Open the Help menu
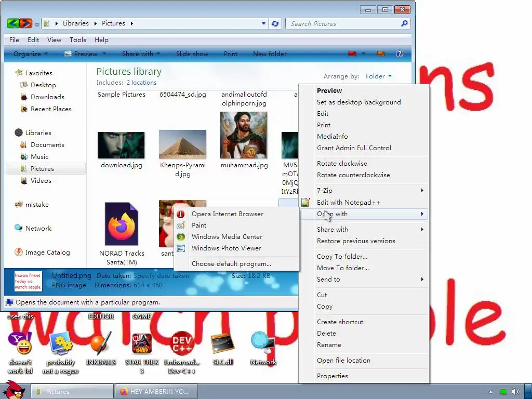Image resolution: width=532 pixels, height=399 pixels. [x=101, y=39]
